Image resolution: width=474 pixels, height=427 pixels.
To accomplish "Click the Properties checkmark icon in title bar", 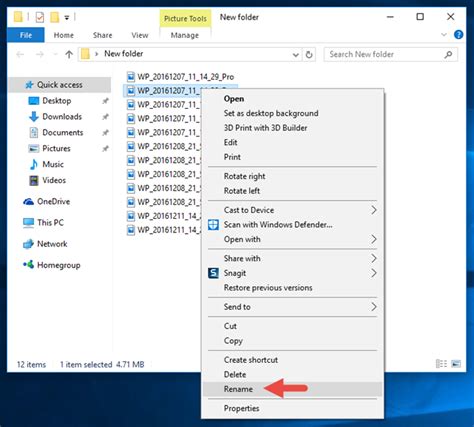I will [x=40, y=17].
